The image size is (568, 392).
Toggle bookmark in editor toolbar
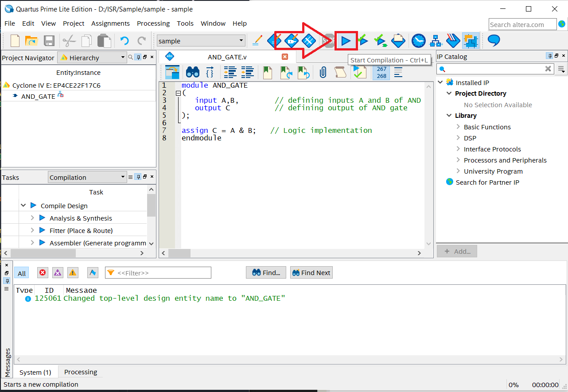click(x=267, y=72)
